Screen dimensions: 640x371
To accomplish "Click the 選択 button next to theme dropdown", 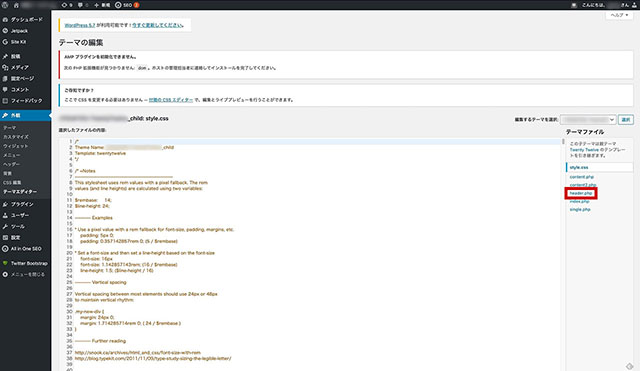I will (x=626, y=120).
